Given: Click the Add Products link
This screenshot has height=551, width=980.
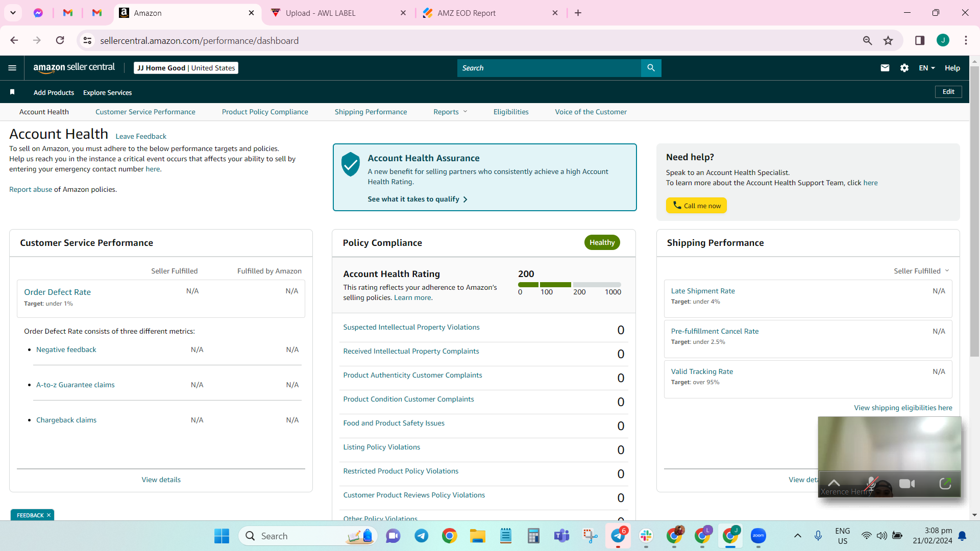Looking at the screenshot, I should [x=54, y=92].
